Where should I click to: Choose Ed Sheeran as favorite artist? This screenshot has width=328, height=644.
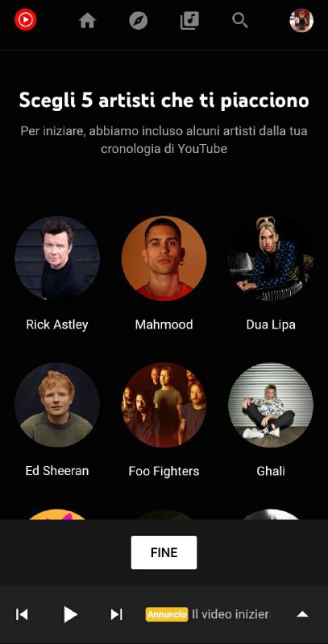pyautogui.click(x=57, y=405)
